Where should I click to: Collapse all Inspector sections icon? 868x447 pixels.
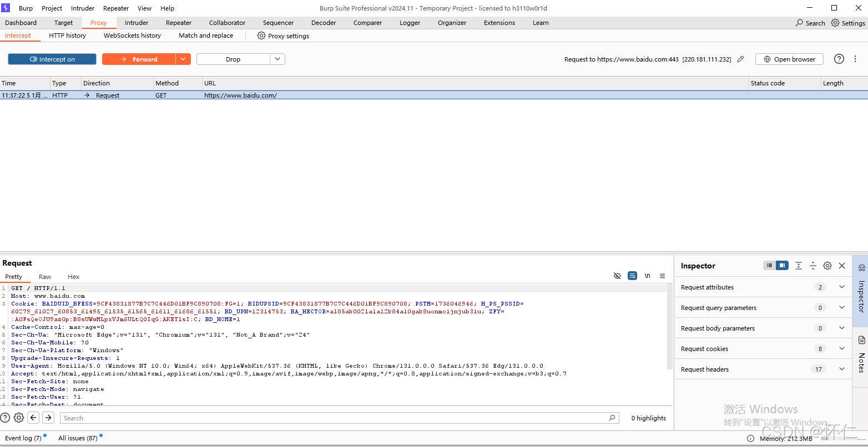point(813,266)
